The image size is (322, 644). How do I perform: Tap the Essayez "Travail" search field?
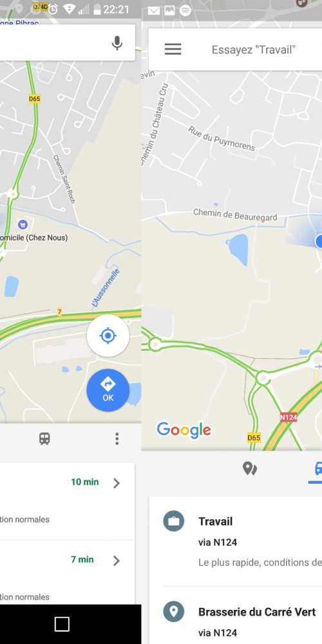coord(253,50)
